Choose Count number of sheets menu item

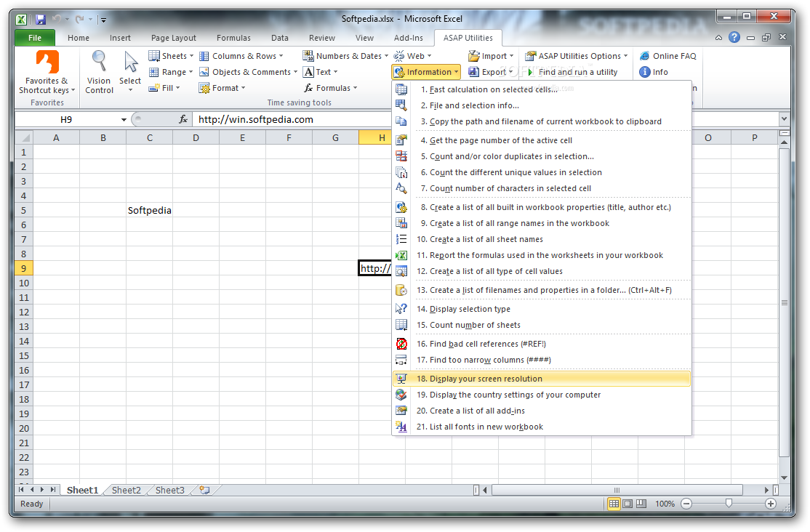pos(542,325)
